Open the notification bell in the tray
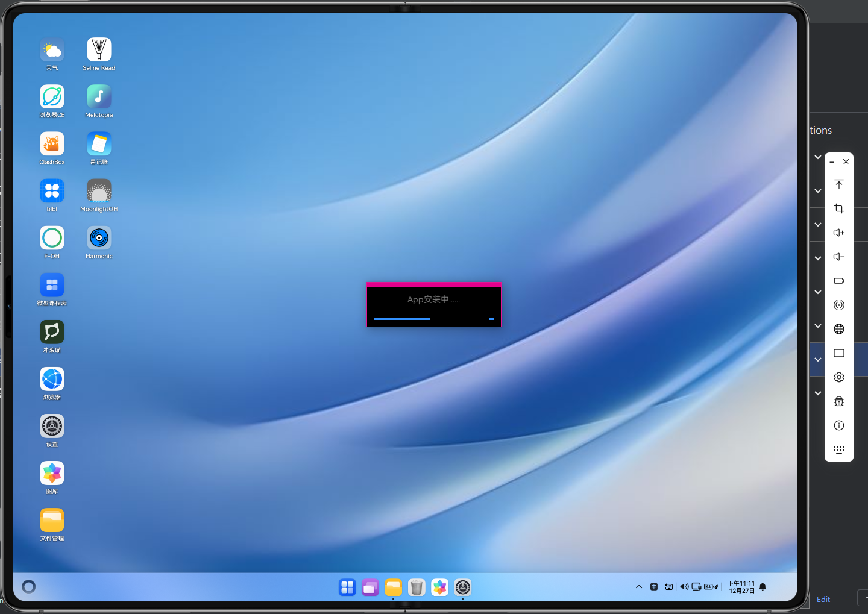This screenshot has width=868, height=614. tap(763, 586)
